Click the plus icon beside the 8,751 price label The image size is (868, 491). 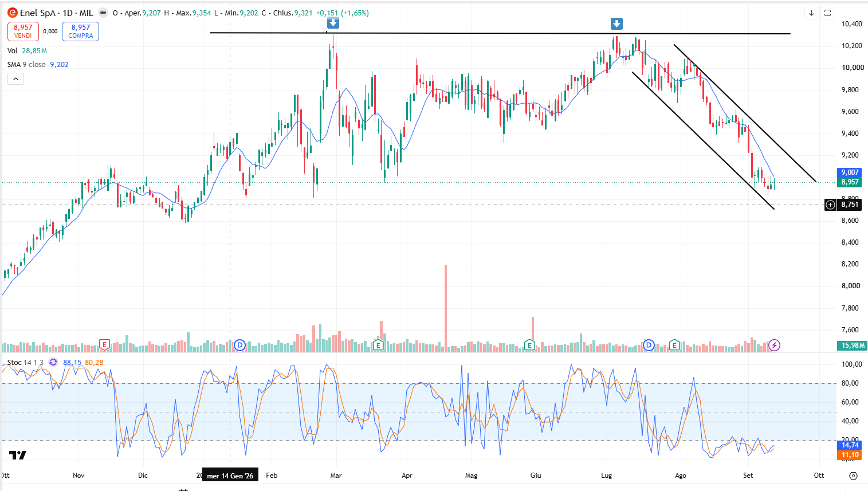830,205
